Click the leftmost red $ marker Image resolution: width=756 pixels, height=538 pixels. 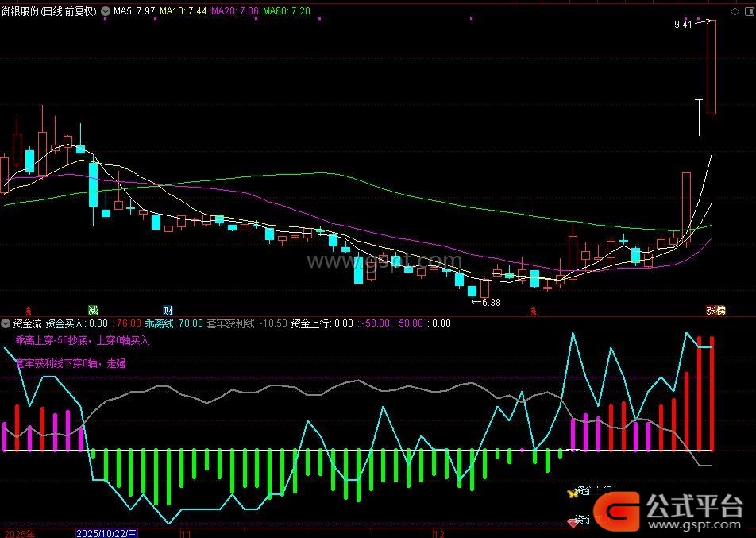tap(29, 310)
